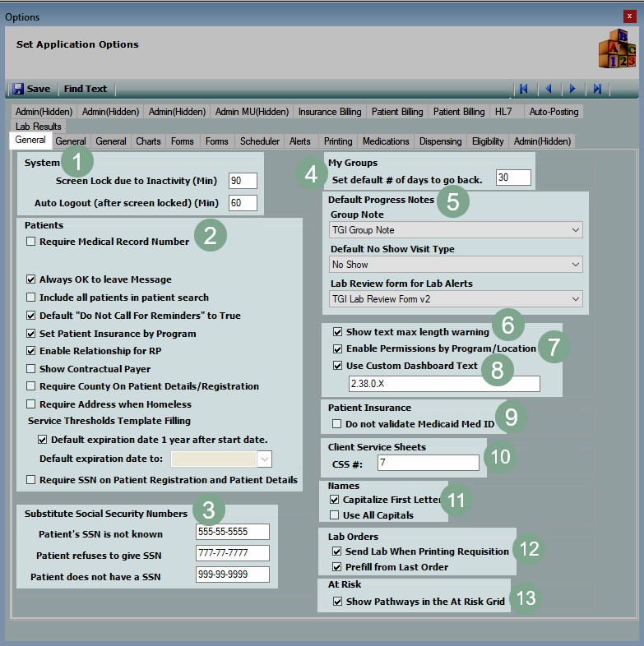The image size is (644, 646).
Task: Click the next record arrow icon
Action: click(572, 89)
